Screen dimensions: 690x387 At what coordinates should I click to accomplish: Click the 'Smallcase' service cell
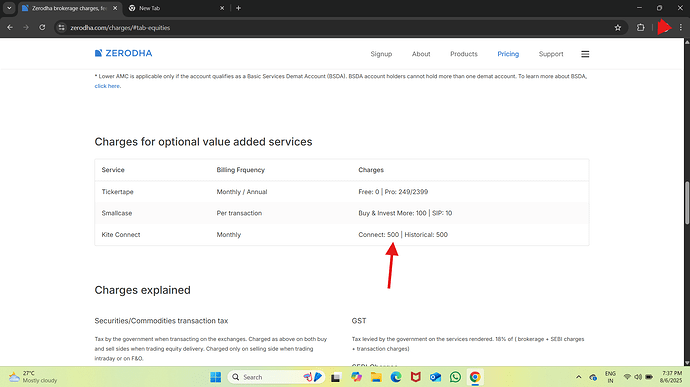click(x=117, y=213)
